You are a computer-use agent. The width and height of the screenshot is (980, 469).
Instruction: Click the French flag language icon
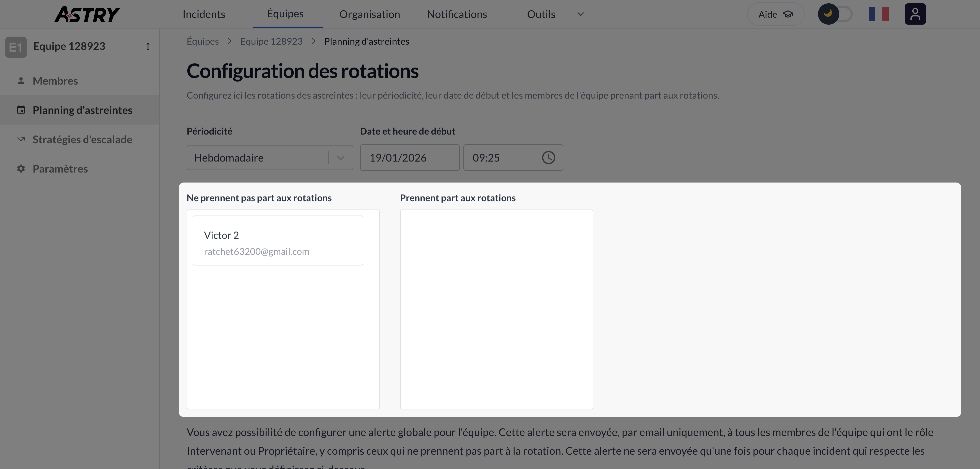coord(878,14)
